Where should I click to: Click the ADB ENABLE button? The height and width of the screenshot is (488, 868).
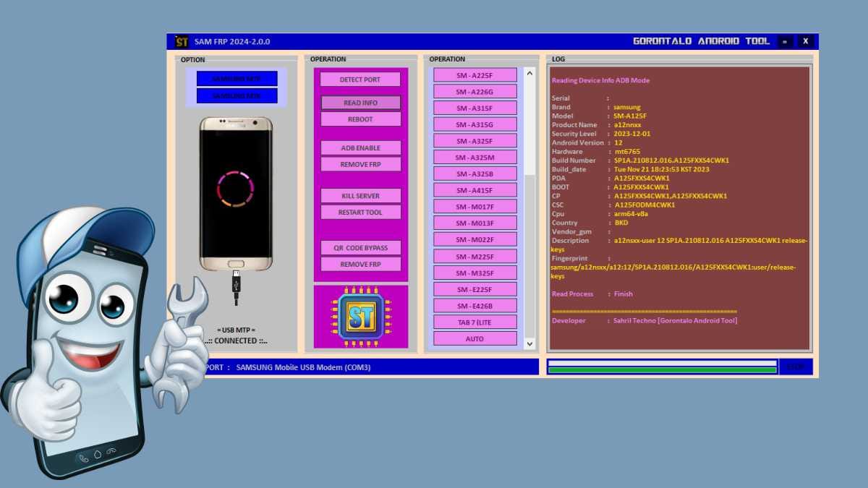pyautogui.click(x=360, y=148)
